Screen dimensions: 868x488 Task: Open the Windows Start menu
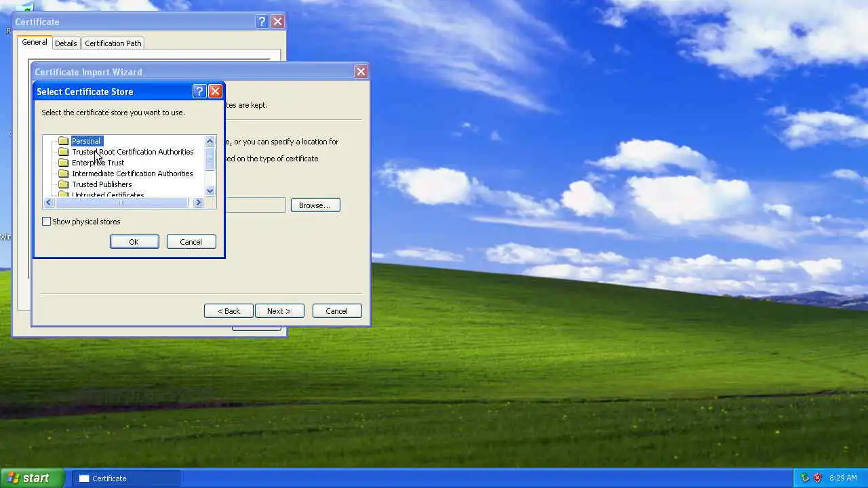32,478
